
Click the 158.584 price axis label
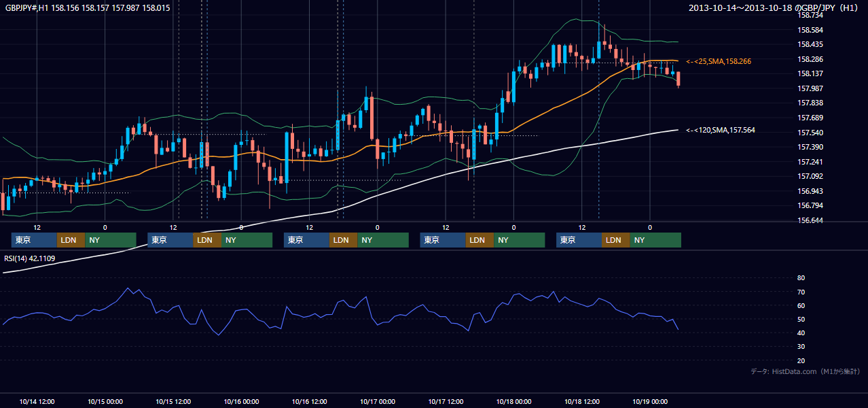point(812,30)
